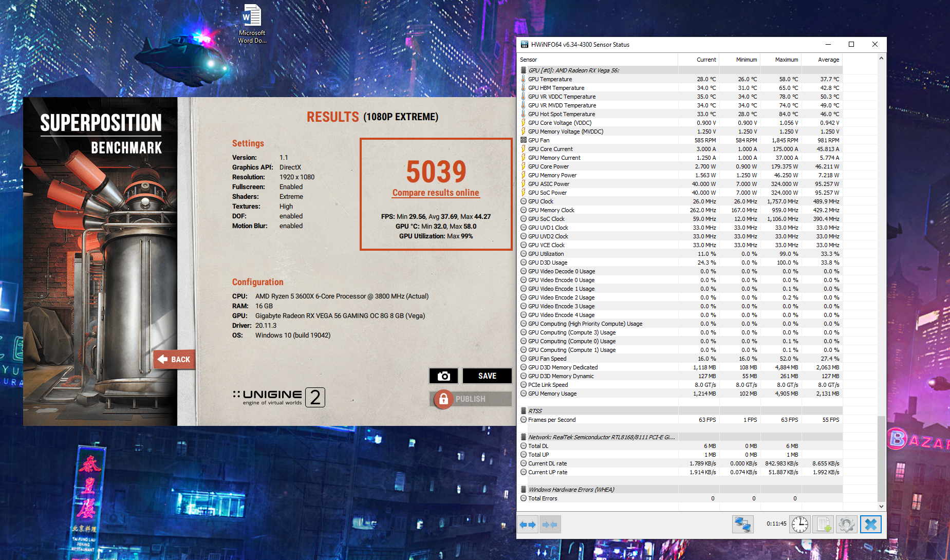Screen dimensions: 950x560
Task: Select the GPU HBM Temperature row
Action: click(x=680, y=88)
